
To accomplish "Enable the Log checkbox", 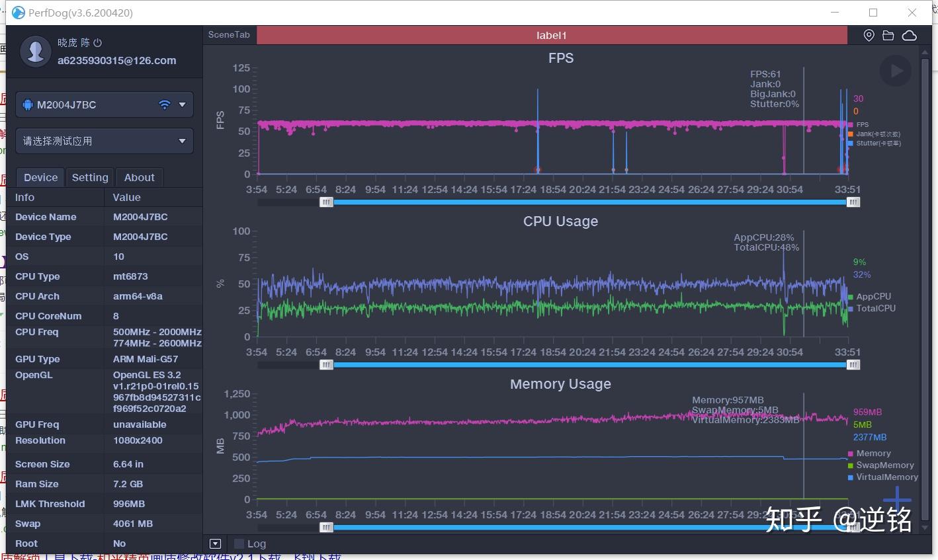I will tap(239, 543).
